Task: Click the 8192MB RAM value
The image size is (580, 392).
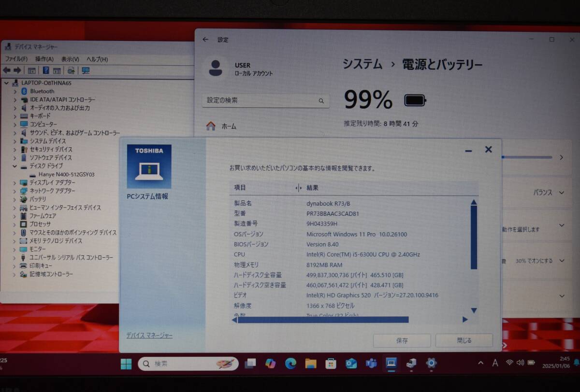Action: pyautogui.click(x=324, y=265)
